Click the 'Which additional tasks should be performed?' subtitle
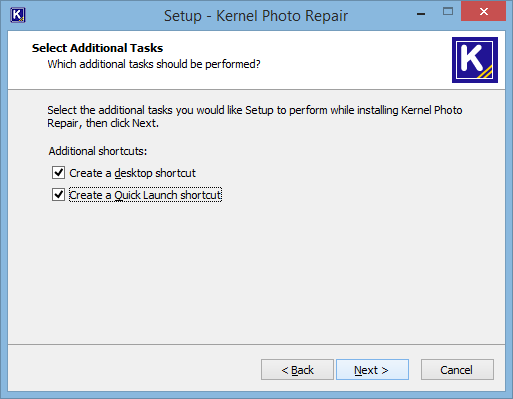Screen dimensions: 513x399 pos(154,64)
